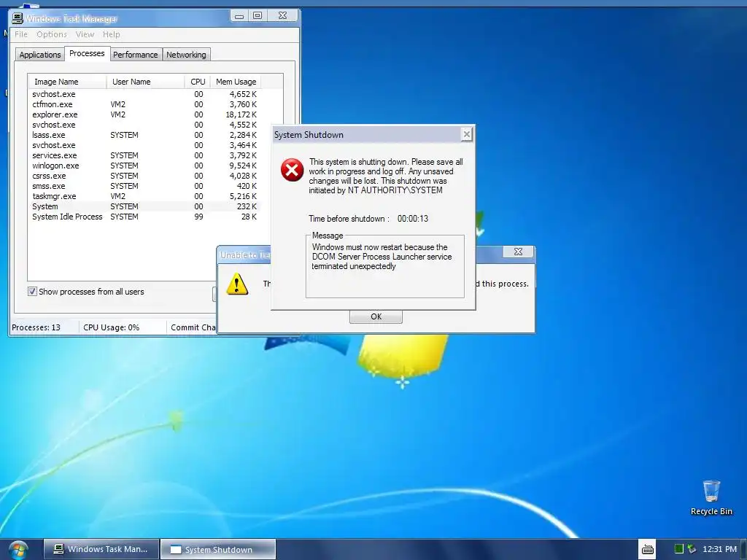Screen dimensions: 747x560
Task: Click the System Shutdown taskbar button
Action: (x=218, y=549)
